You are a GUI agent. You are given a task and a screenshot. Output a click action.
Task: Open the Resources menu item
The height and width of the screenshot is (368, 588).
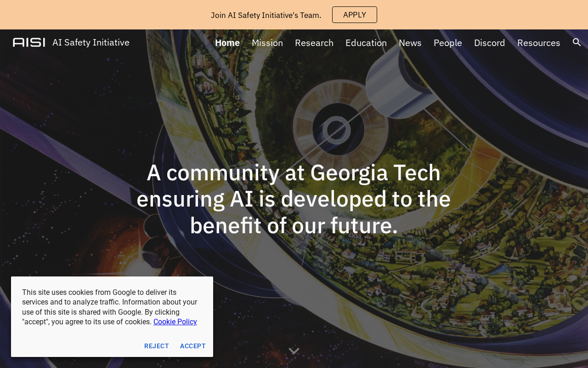539,43
